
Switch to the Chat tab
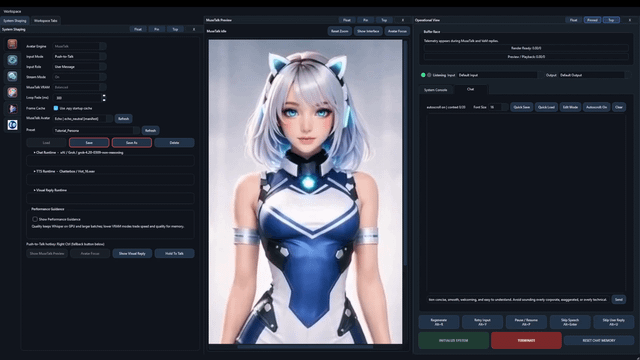471,89
